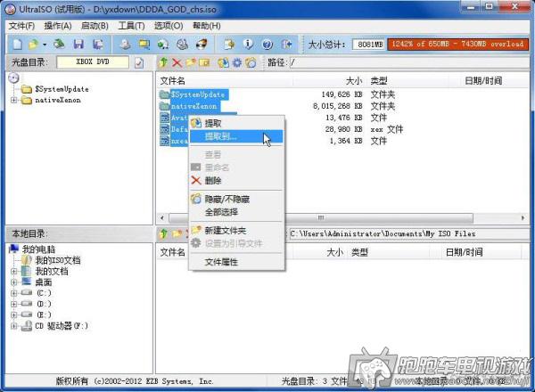Open the dropdown arrow next to Open icon
The height and width of the screenshot is (392, 535).
point(45,45)
